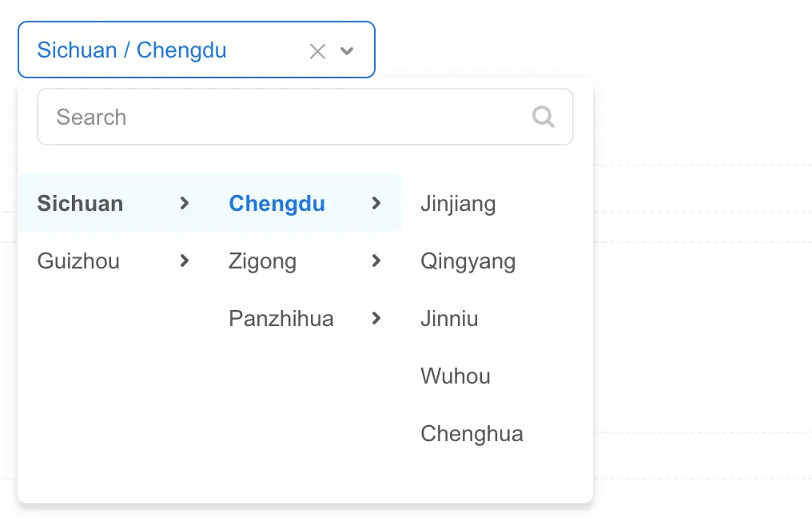Screen dimensions: 812x521
Task: Expand the Panzhihua chevron arrow
Action: click(x=376, y=318)
